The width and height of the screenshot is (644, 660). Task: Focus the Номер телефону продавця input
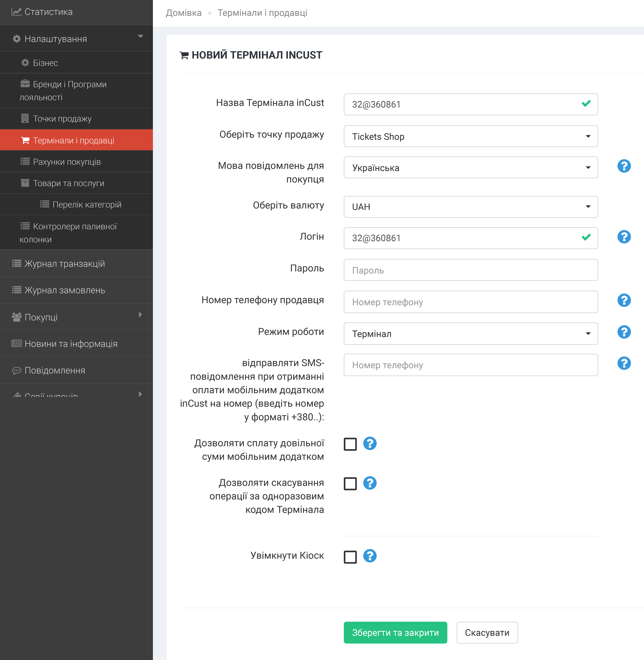pos(471,302)
